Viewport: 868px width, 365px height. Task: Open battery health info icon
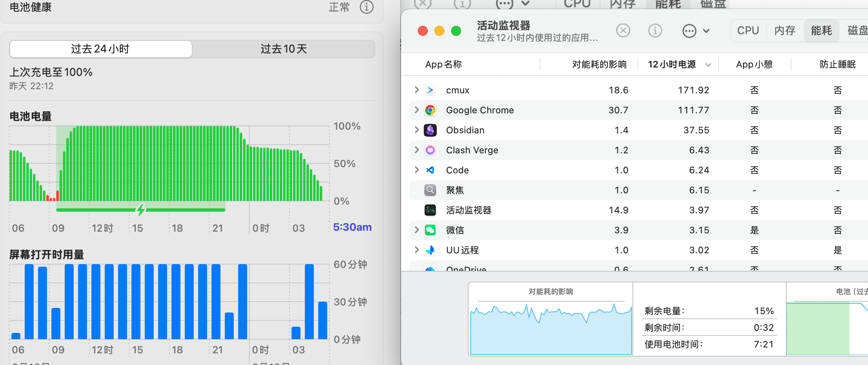tap(366, 7)
